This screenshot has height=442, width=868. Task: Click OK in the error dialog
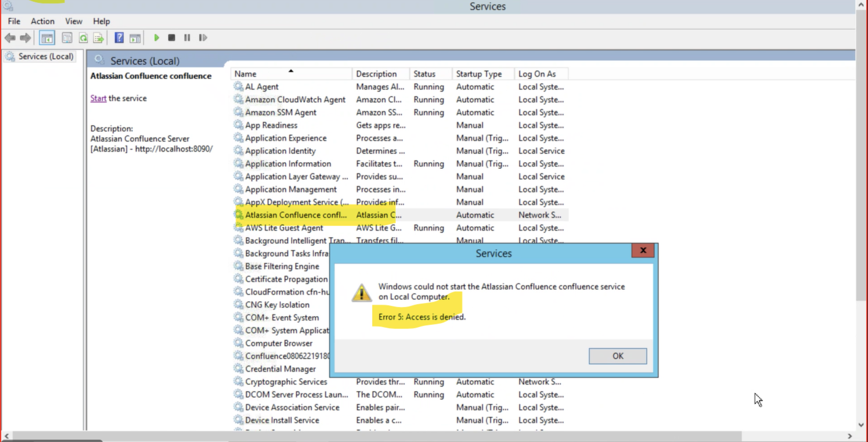617,356
